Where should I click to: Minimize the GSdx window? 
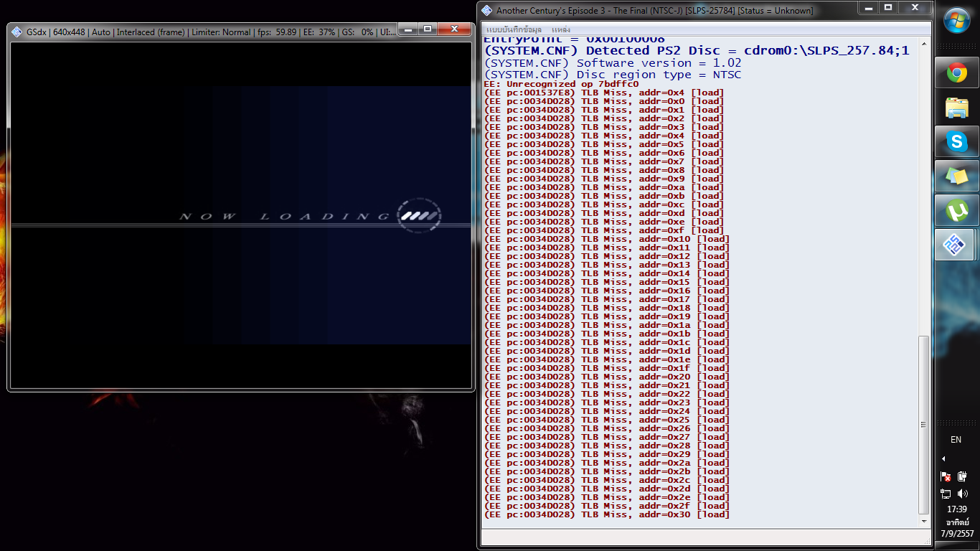[407, 29]
